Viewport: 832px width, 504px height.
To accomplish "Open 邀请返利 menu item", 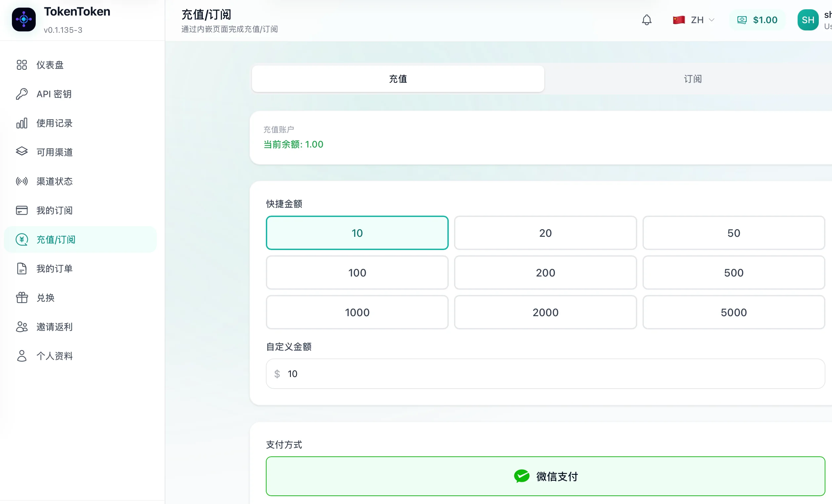I will pos(80,327).
